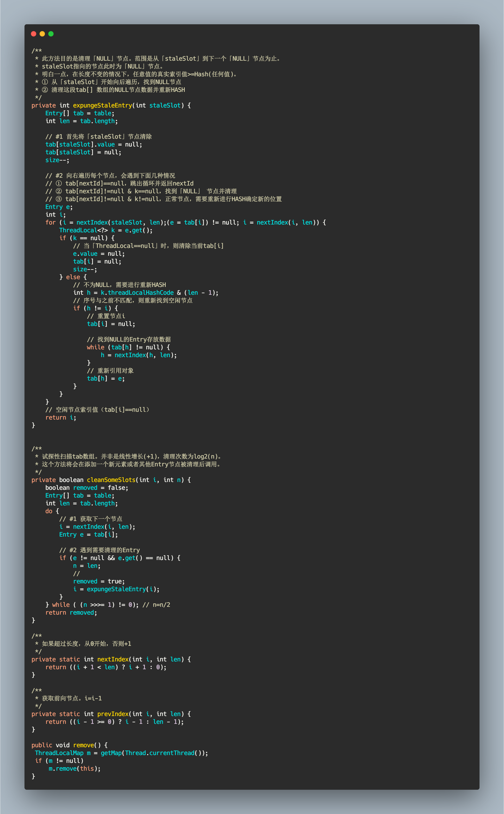The width and height of the screenshot is (504, 814).
Task: Click currentThread in the remove method
Action: point(171,753)
